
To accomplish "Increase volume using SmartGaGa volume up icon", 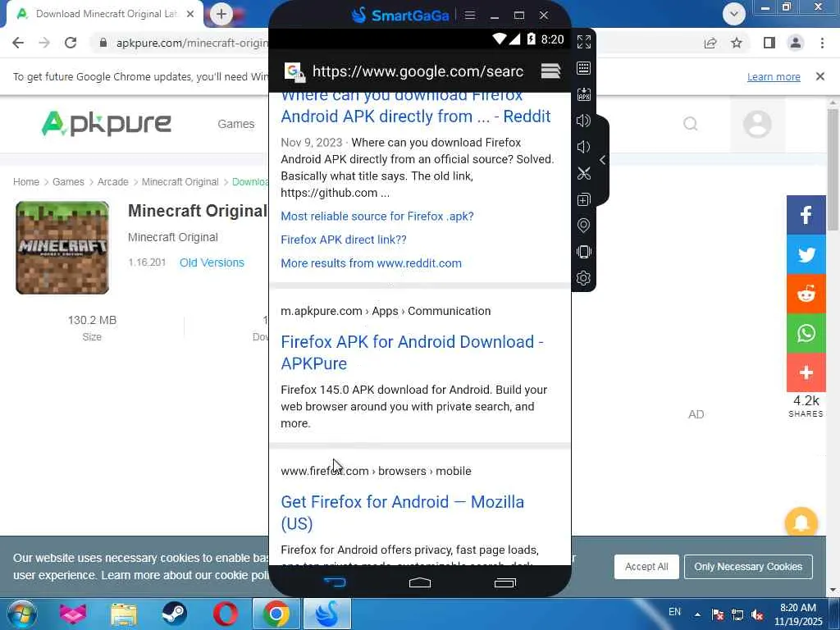I will (x=583, y=121).
